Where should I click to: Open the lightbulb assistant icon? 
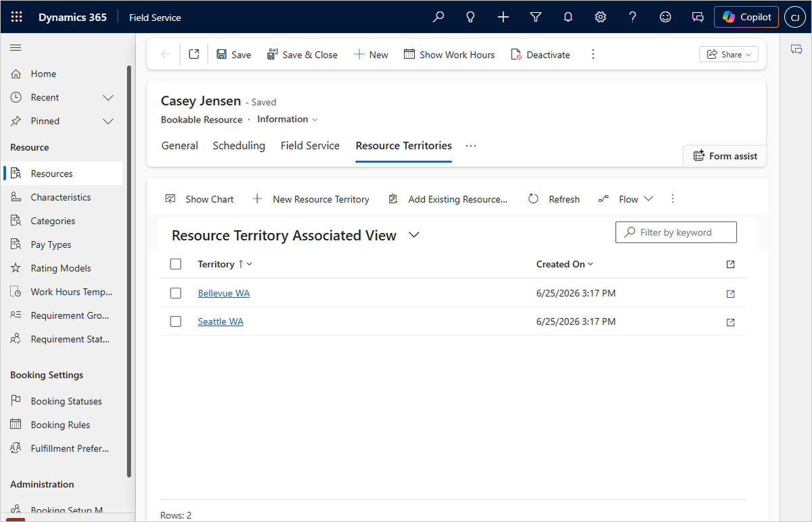pos(471,17)
